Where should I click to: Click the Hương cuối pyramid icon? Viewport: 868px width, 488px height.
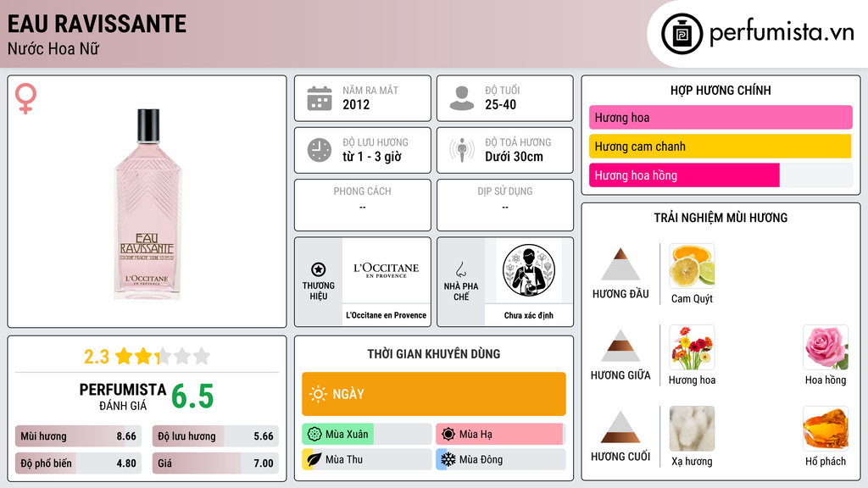[x=620, y=427]
